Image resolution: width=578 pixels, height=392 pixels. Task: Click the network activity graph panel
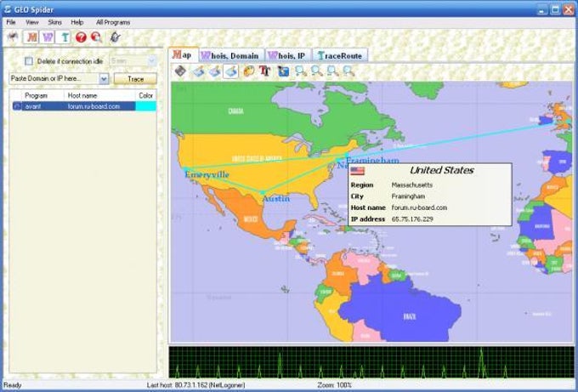(x=371, y=362)
